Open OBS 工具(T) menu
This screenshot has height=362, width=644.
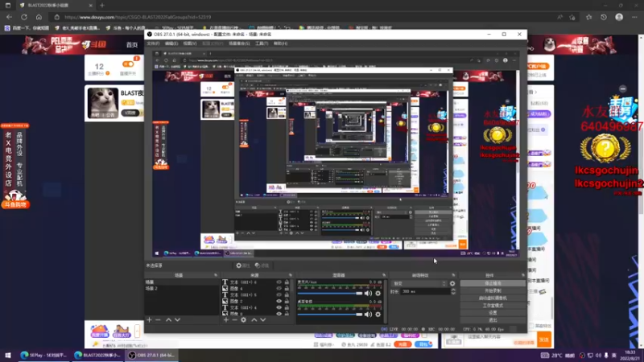click(261, 43)
